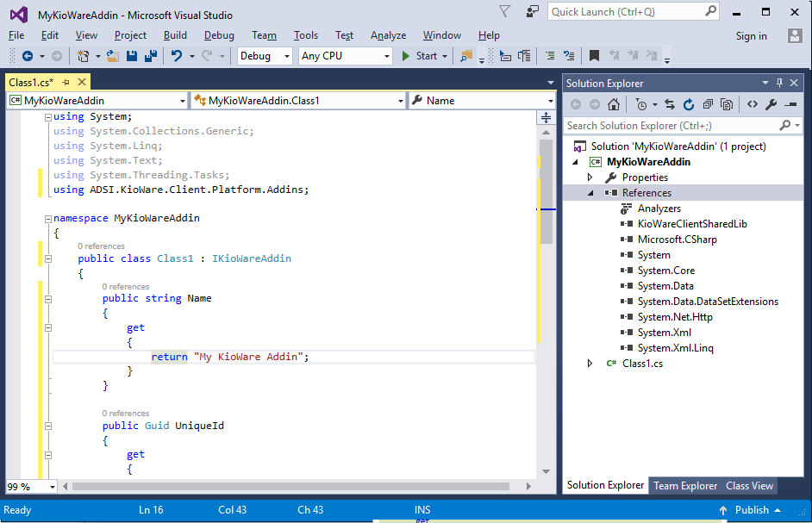Viewport: 812px width, 523px height.
Task: Switch to the Team Explorer tab
Action: (685, 486)
